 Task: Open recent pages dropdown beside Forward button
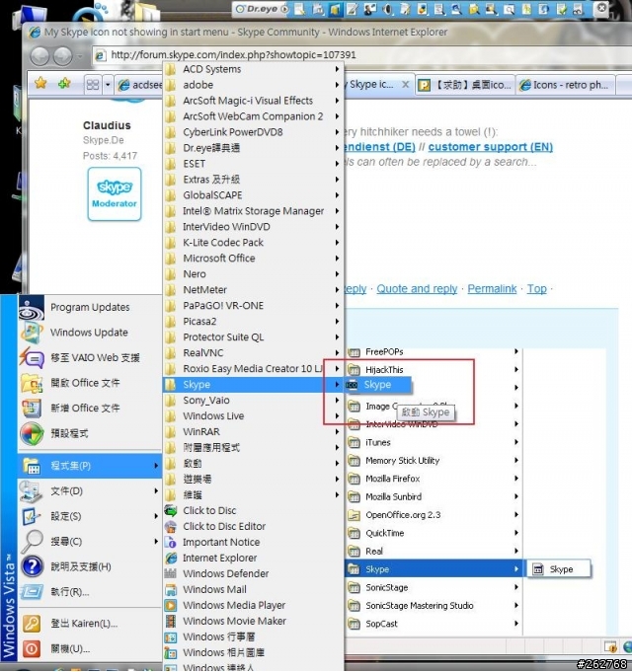pyautogui.click(x=79, y=56)
